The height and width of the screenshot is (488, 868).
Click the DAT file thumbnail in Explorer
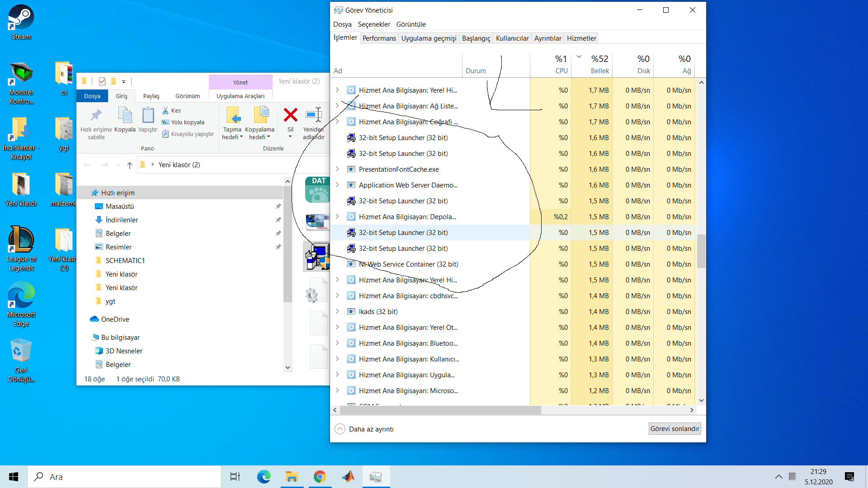[x=317, y=190]
